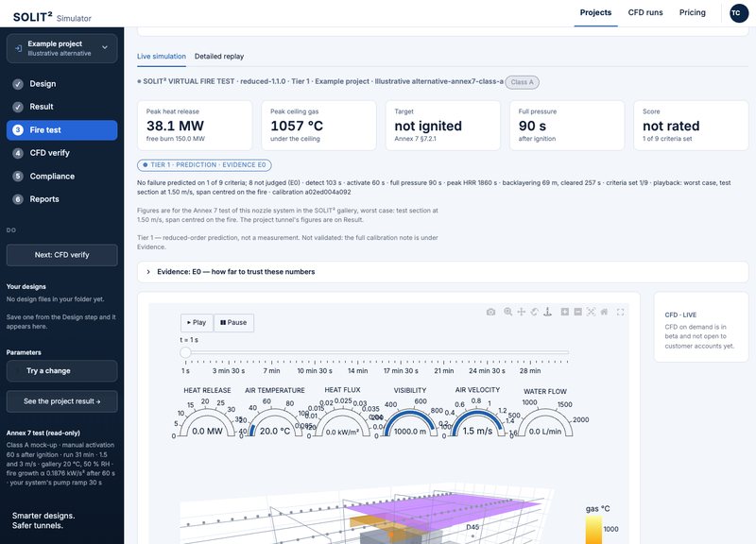The image size is (756, 544).
Task: Click the Peak heat release 38.1 MW card
Action: (195, 126)
